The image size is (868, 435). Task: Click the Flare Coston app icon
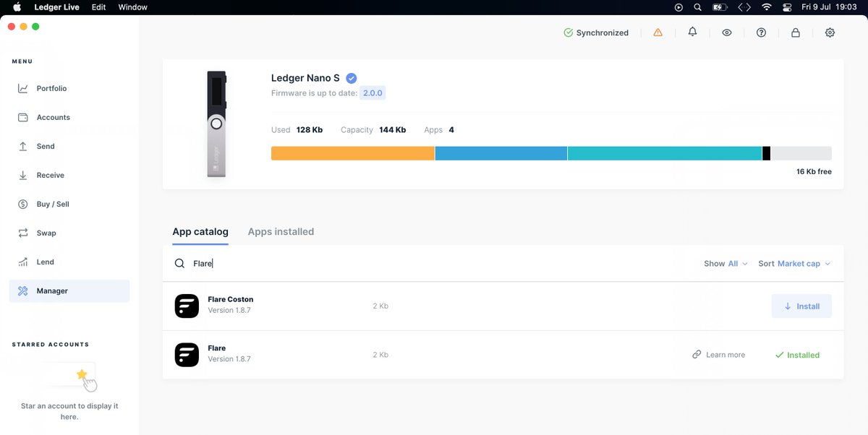(x=187, y=306)
